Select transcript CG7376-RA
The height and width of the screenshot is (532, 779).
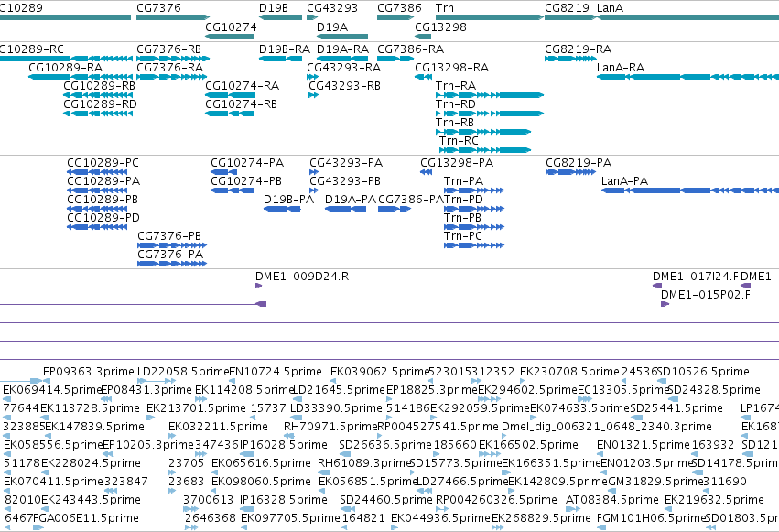pyautogui.click(x=169, y=68)
